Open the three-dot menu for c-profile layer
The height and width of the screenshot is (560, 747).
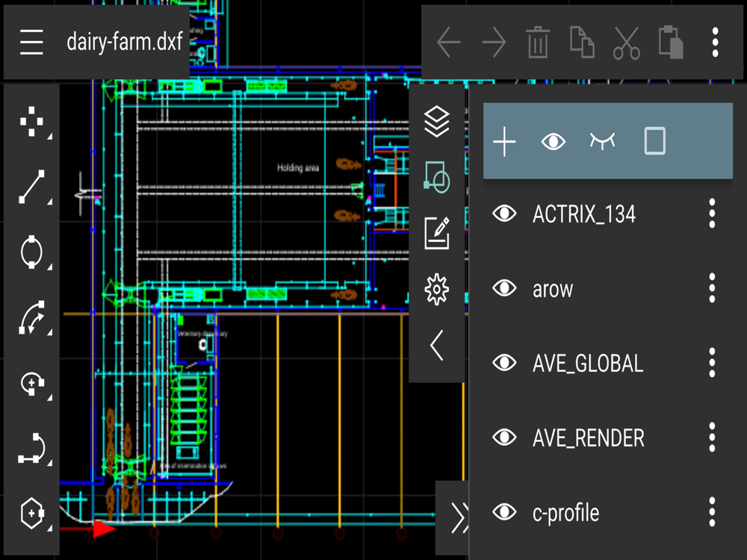point(712,512)
